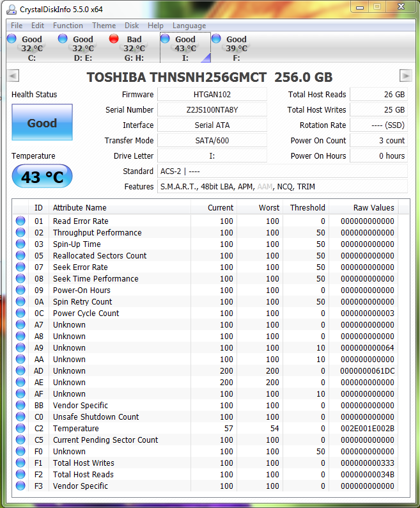Click status orb for Reallocated Sectors Count

click(x=20, y=256)
